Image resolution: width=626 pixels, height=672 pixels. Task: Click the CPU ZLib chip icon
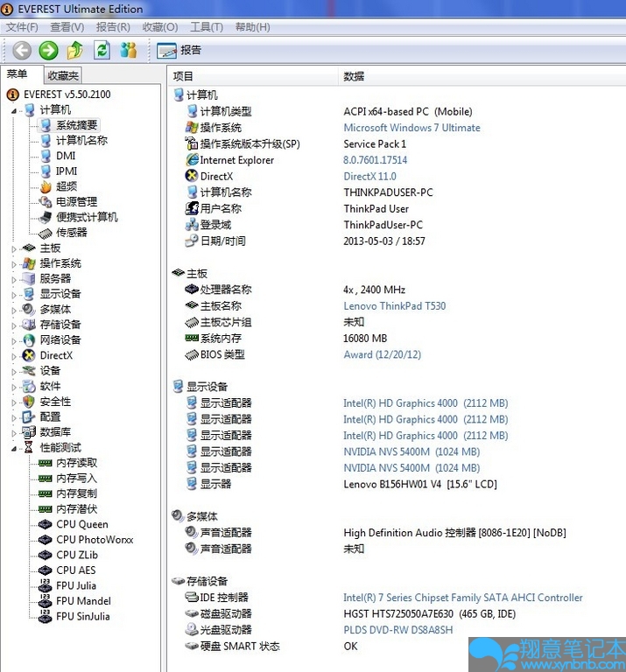pyautogui.click(x=45, y=555)
